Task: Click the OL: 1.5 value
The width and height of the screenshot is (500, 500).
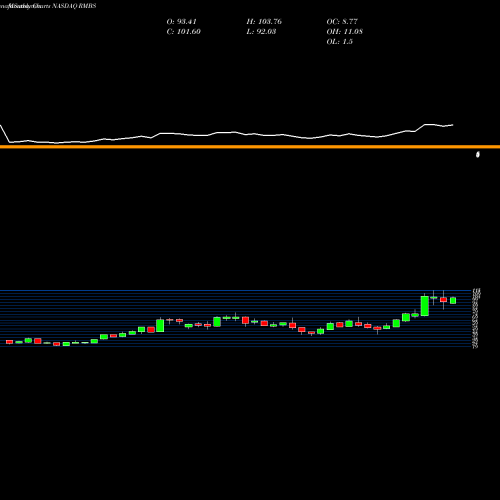Action: pyautogui.click(x=339, y=42)
